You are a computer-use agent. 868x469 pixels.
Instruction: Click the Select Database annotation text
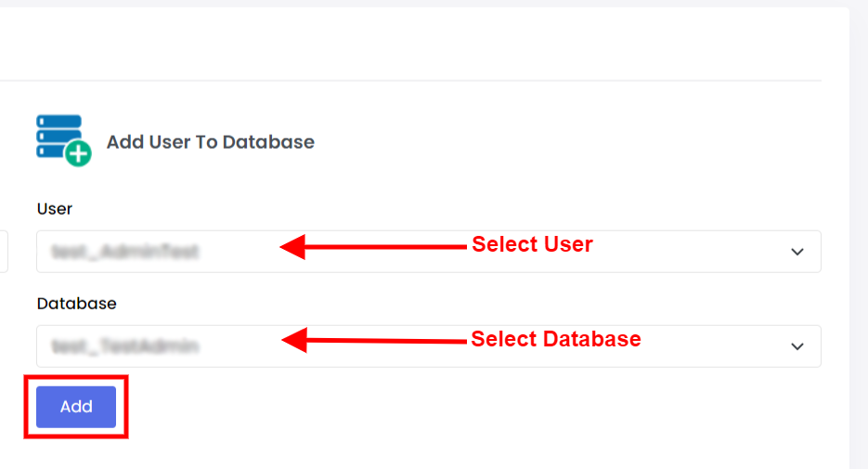555,339
